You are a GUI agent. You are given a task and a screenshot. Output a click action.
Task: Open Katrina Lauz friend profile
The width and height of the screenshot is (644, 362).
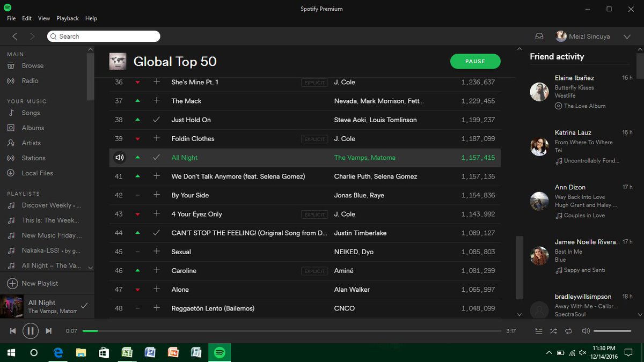(x=573, y=132)
